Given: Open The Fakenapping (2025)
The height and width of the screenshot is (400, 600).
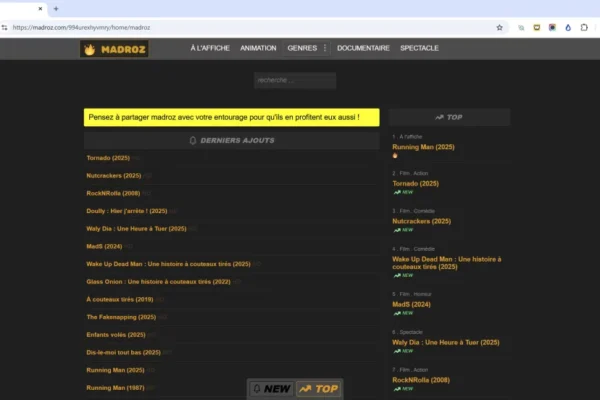Looking at the screenshot, I should (x=121, y=317).
